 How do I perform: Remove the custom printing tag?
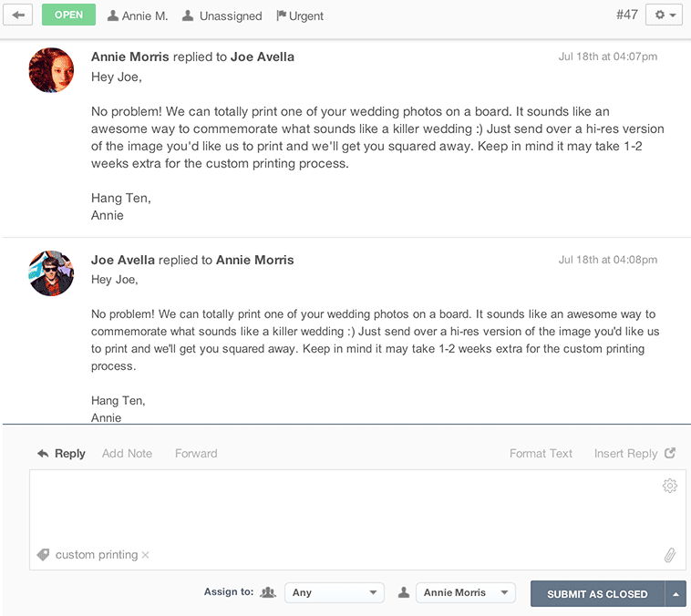click(x=146, y=555)
